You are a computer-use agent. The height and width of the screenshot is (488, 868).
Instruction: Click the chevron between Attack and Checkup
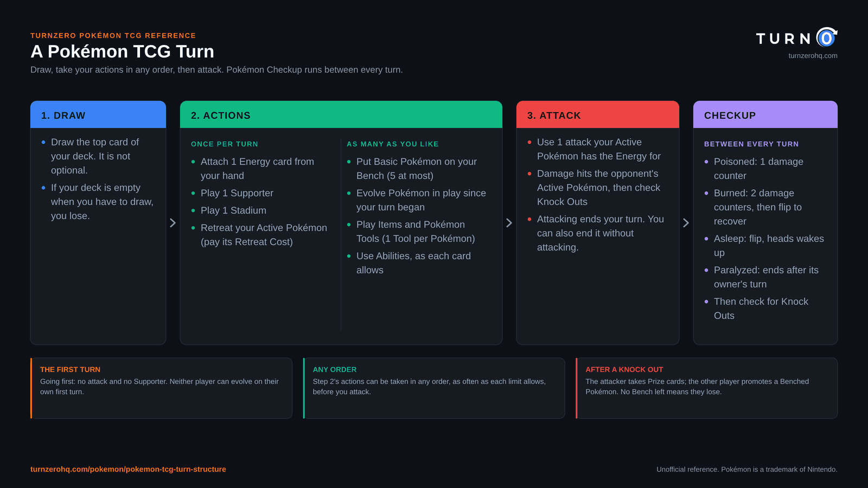tap(686, 223)
